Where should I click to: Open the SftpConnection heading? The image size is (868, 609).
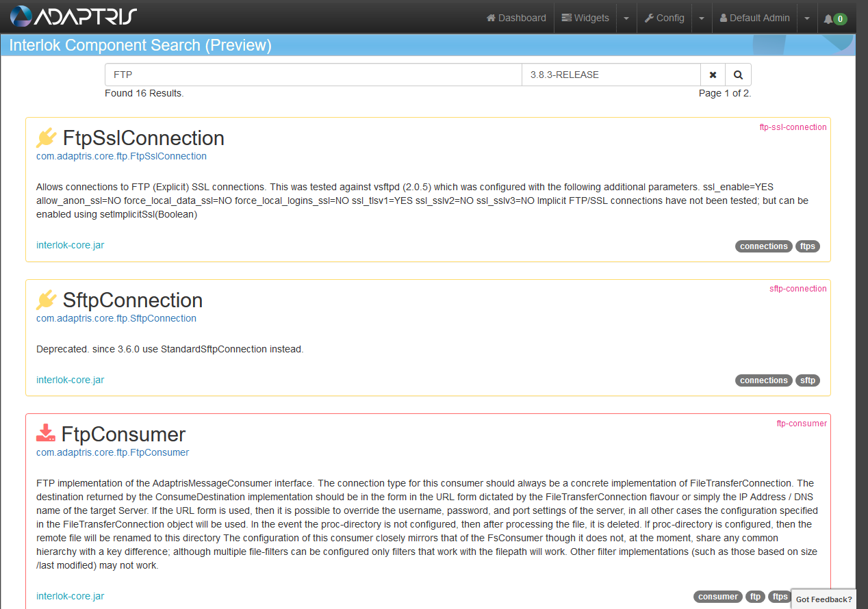pos(133,300)
